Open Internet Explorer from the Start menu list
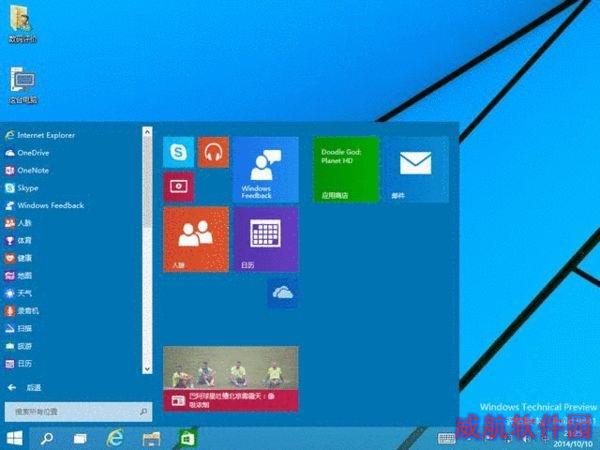 tap(40, 135)
